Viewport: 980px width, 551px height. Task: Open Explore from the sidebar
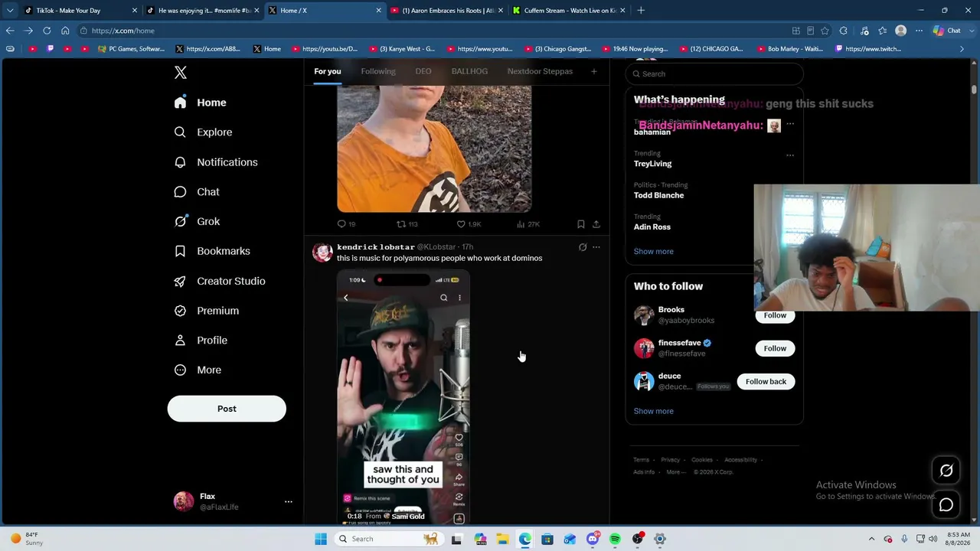[204, 132]
